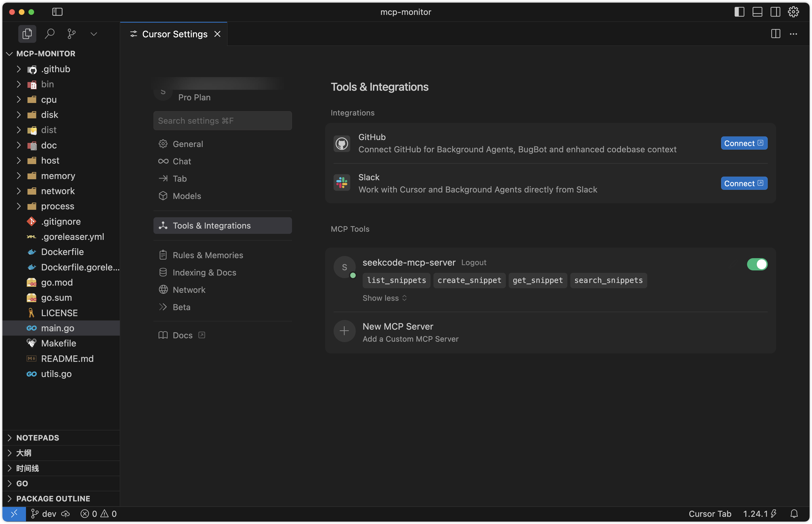Open the Search magnifier icon
This screenshot has width=812, height=524.
click(50, 34)
